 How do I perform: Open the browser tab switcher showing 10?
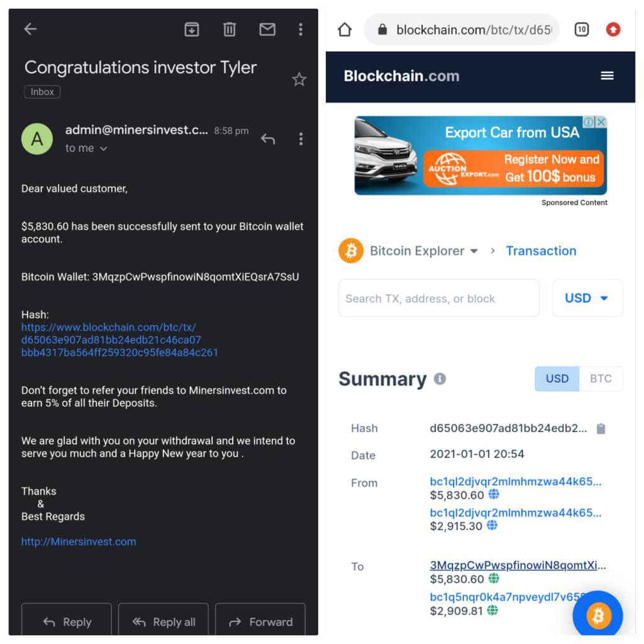(x=582, y=30)
